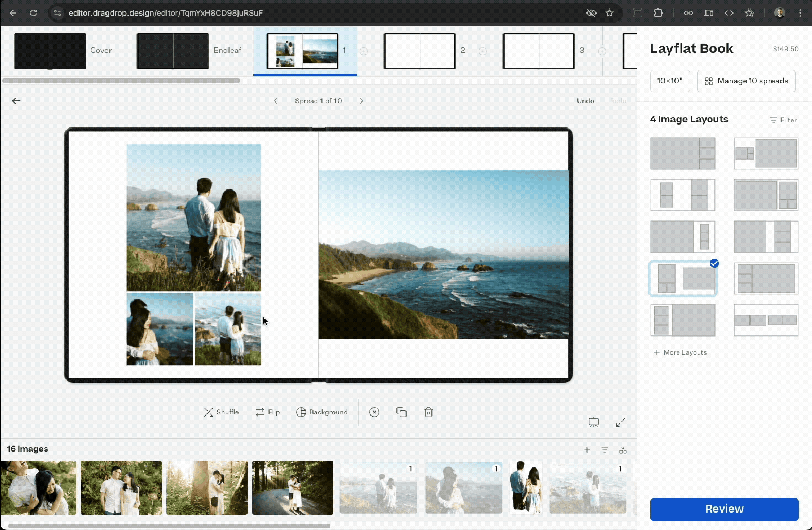
Task: Open the Background options
Action: 322,412
